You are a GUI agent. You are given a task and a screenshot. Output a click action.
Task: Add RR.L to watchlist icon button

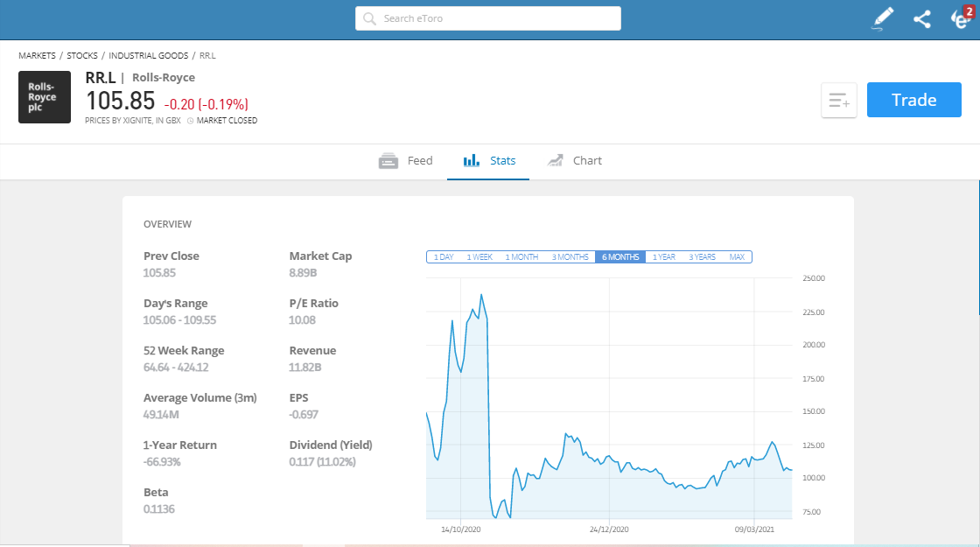(839, 100)
